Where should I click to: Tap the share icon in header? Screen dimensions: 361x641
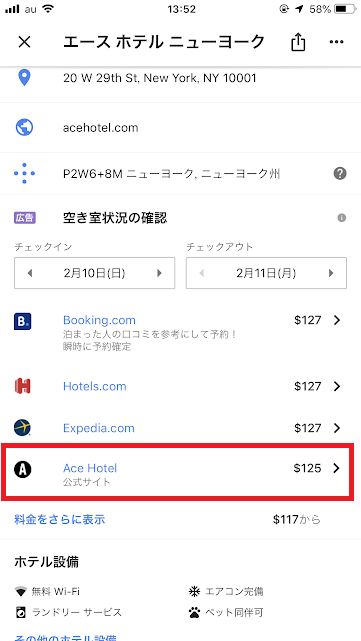click(x=298, y=42)
